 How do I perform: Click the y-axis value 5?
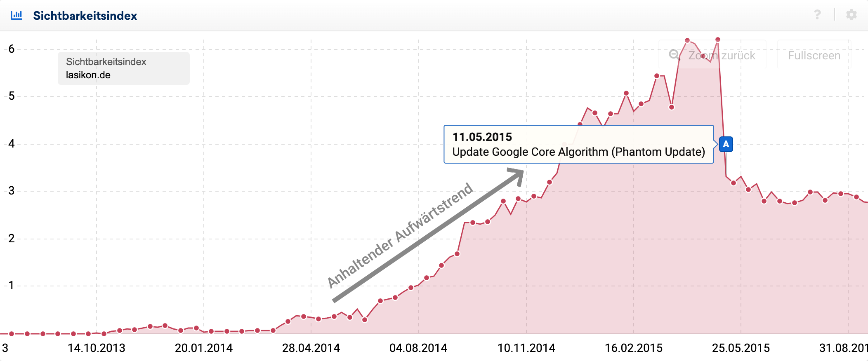[x=12, y=96]
